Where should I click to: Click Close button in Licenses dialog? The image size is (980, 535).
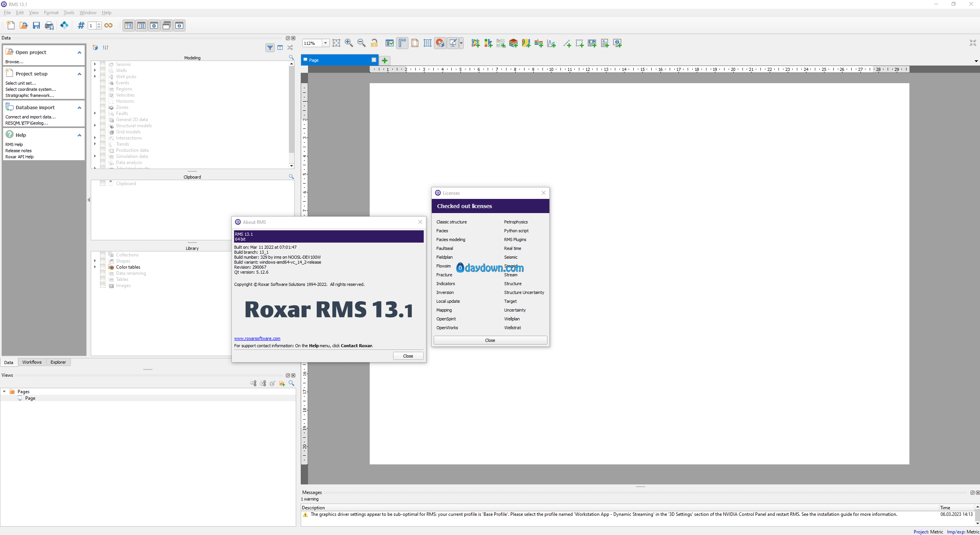point(490,340)
